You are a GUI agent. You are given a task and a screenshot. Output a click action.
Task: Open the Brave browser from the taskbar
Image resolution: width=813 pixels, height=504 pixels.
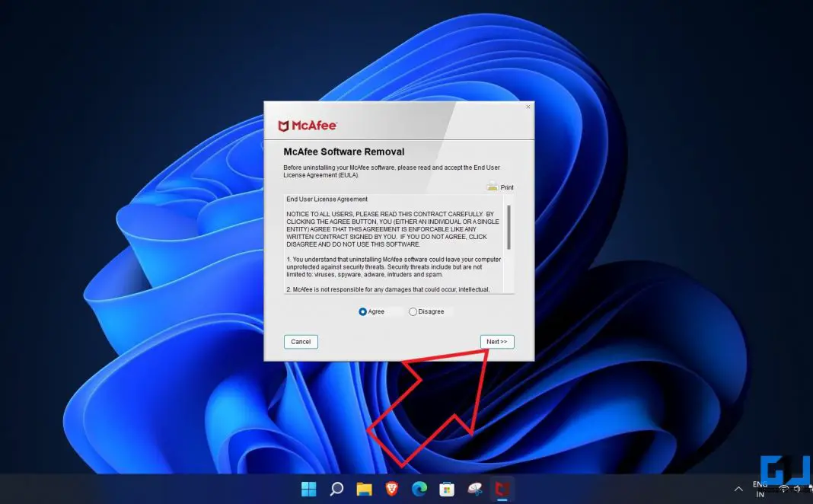pos(392,489)
